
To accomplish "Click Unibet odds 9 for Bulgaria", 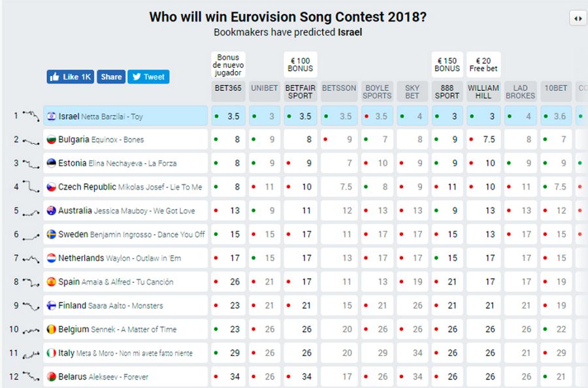I will point(265,140).
